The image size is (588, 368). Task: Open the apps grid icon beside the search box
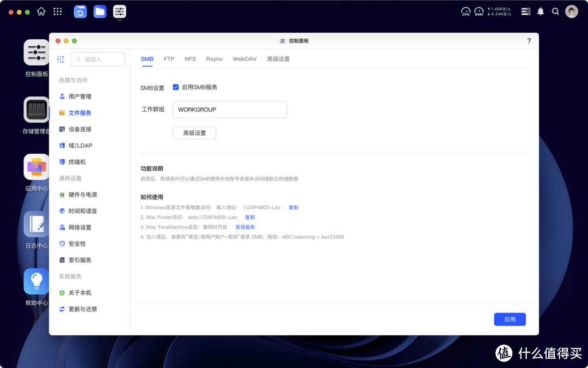pyautogui.click(x=60, y=59)
